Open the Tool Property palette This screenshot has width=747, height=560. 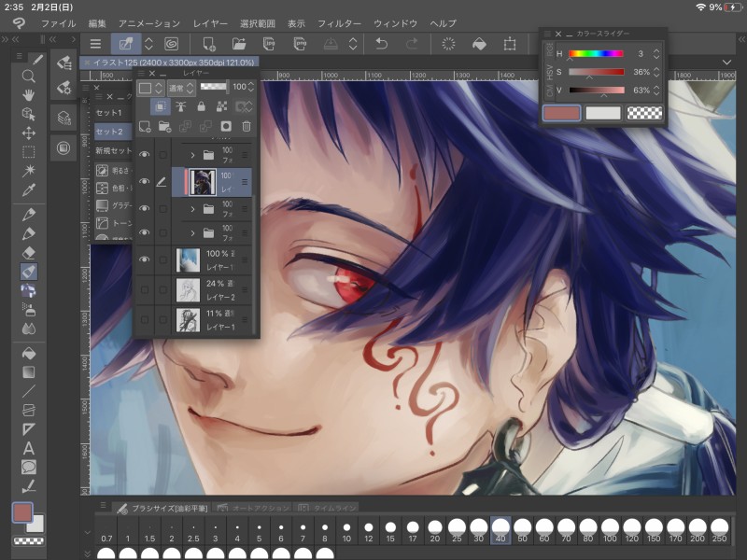click(63, 88)
